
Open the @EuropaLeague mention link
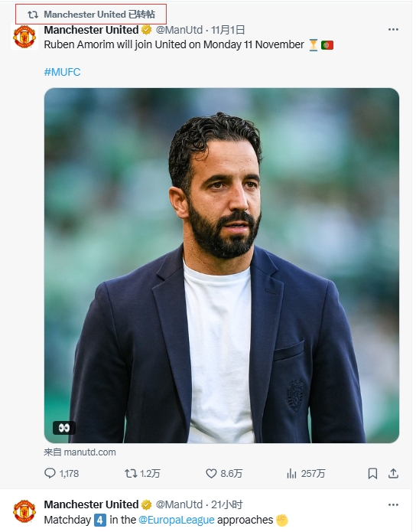tap(177, 520)
